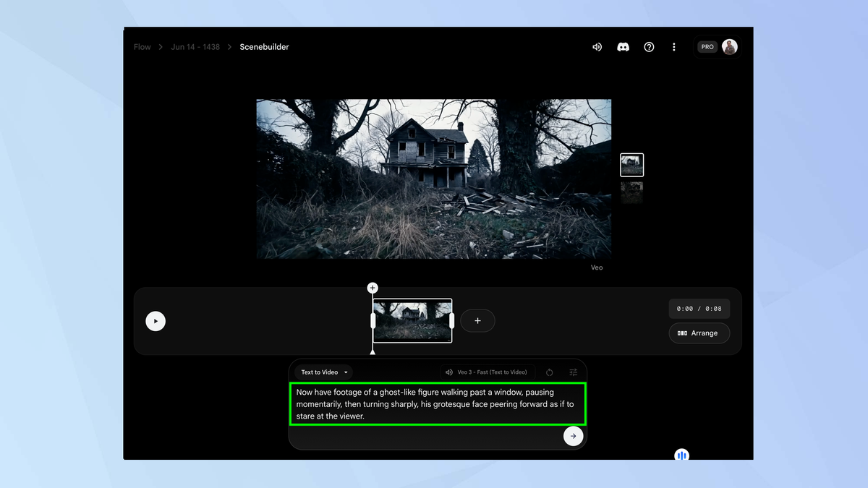Image resolution: width=868 pixels, height=488 pixels.
Task: Toggle sound with the speaker icon in header
Action: tap(597, 47)
